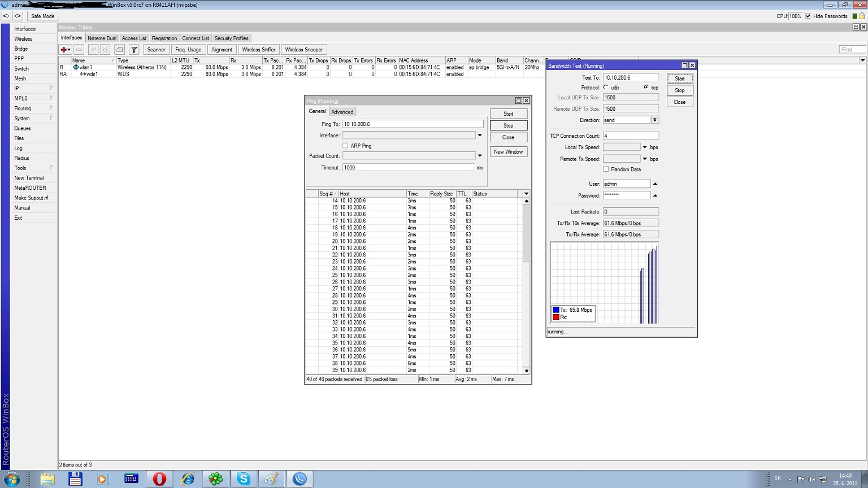Click the Freq. Usage button
The width and height of the screenshot is (868, 488).
click(188, 50)
